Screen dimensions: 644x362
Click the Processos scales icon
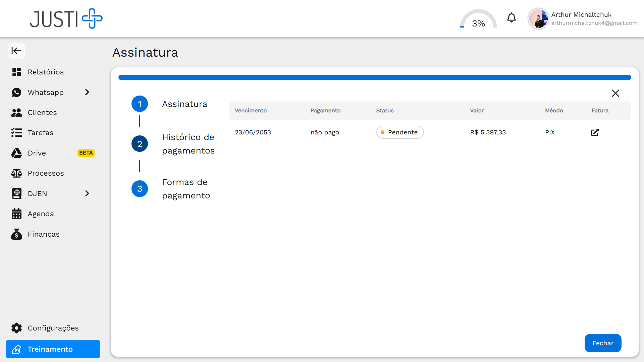pos(16,173)
